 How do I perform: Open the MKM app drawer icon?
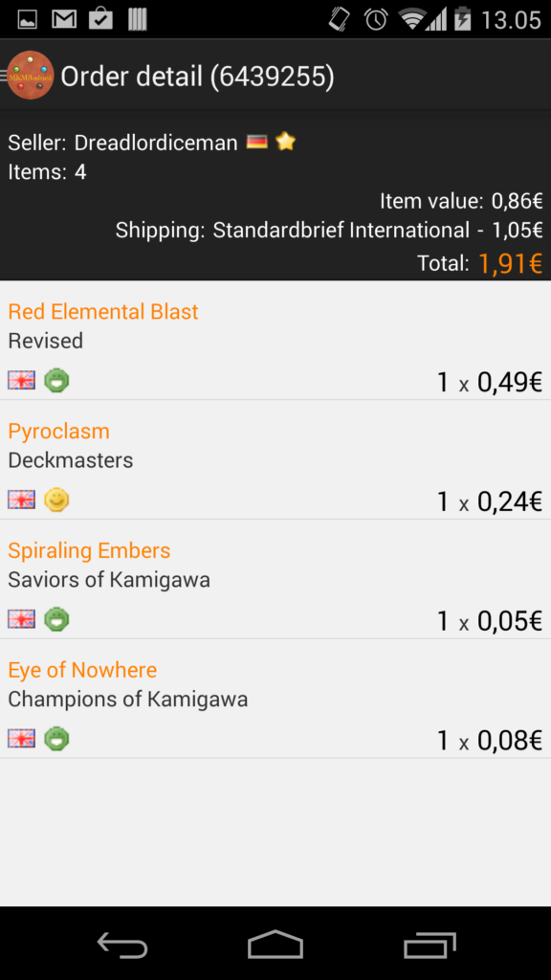[30, 75]
